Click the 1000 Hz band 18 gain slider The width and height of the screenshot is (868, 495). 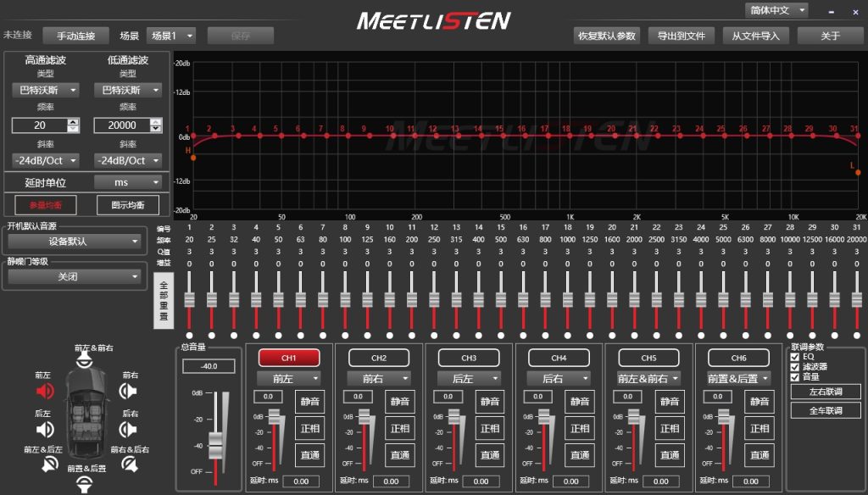(x=567, y=299)
